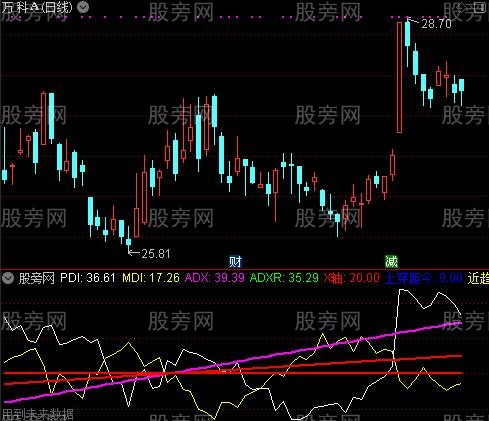
Task: Click the tall red candlestick before the 28.70 high
Action: click(399, 77)
